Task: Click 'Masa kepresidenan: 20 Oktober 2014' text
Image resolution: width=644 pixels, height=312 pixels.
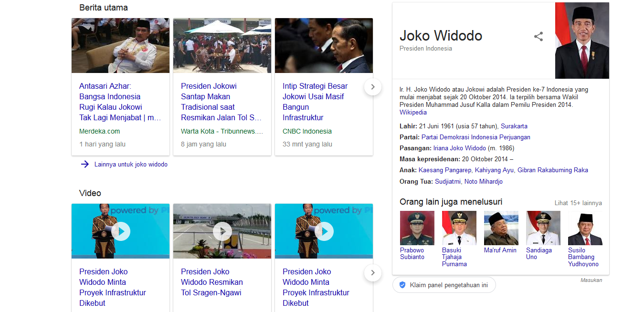Action: coord(456,159)
